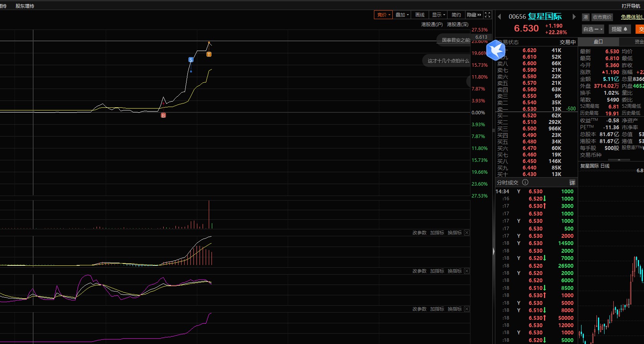Toggle 港股通(深) indicator
644x344 pixels.
(x=457, y=25)
